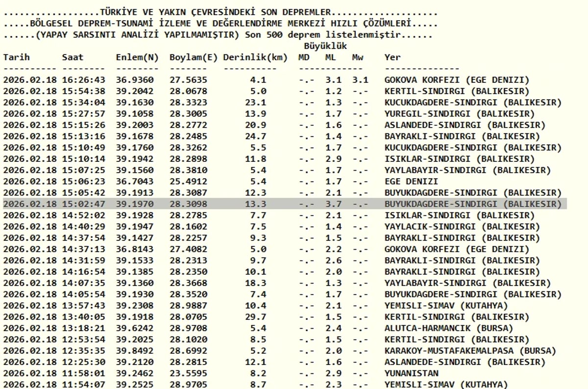Viewport: 588px width, 389px height.
Task: Click the 'Enlem(N)' column header
Action: coord(137,57)
